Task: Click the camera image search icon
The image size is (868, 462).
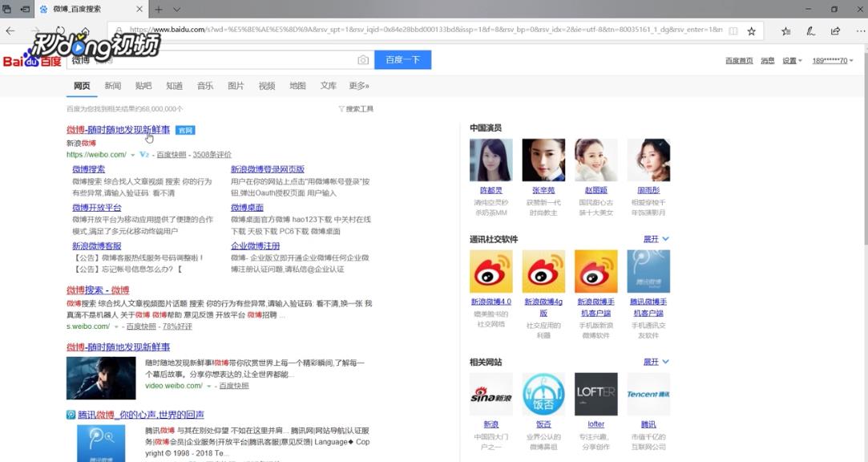Action: (x=363, y=60)
